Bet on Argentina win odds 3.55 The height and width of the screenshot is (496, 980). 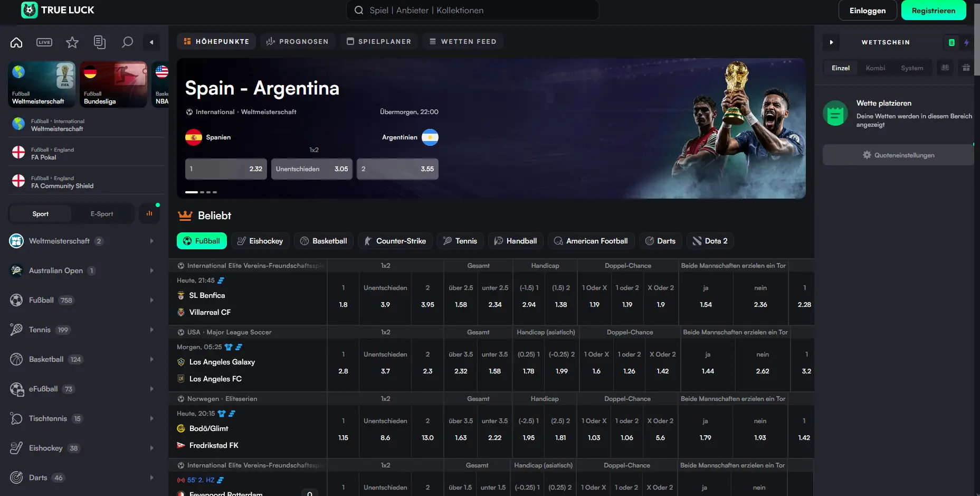click(x=397, y=169)
